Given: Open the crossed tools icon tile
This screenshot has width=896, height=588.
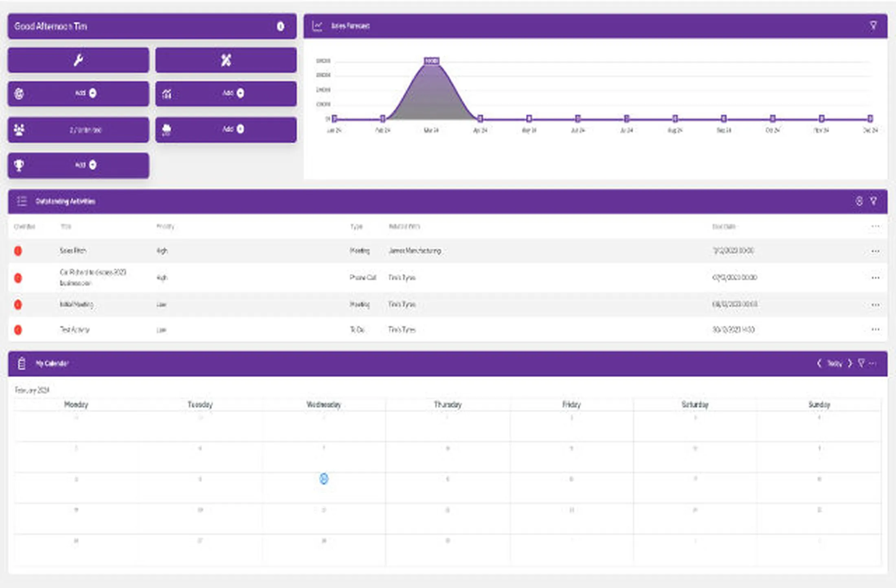Looking at the screenshot, I should [x=226, y=60].
